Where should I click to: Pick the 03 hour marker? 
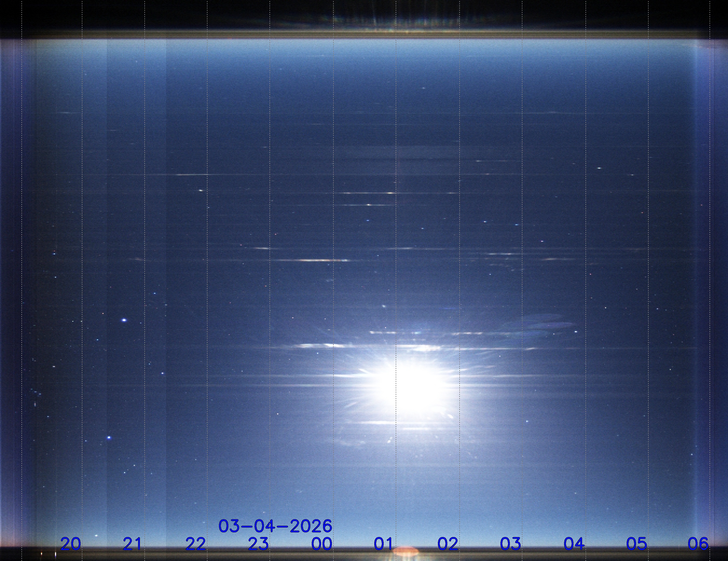click(510, 544)
